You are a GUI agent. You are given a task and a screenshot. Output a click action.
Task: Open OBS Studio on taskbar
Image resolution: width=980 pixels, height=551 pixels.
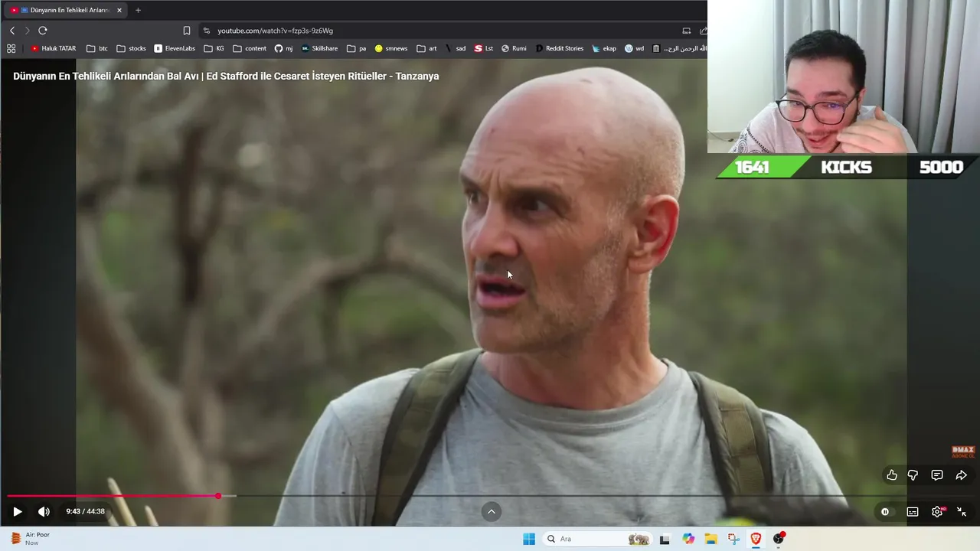click(x=779, y=539)
